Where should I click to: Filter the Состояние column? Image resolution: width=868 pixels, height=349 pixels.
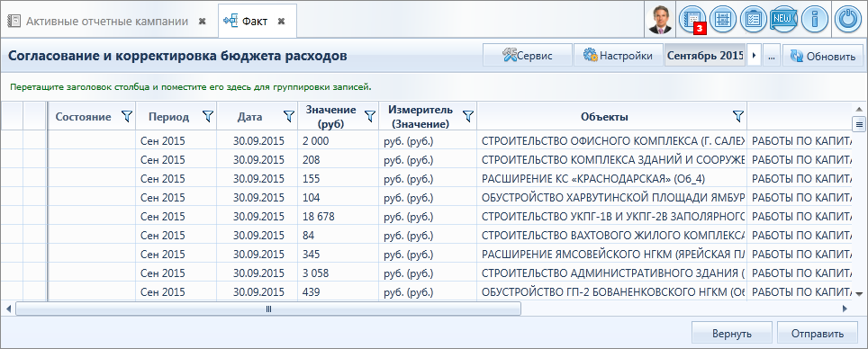click(127, 116)
